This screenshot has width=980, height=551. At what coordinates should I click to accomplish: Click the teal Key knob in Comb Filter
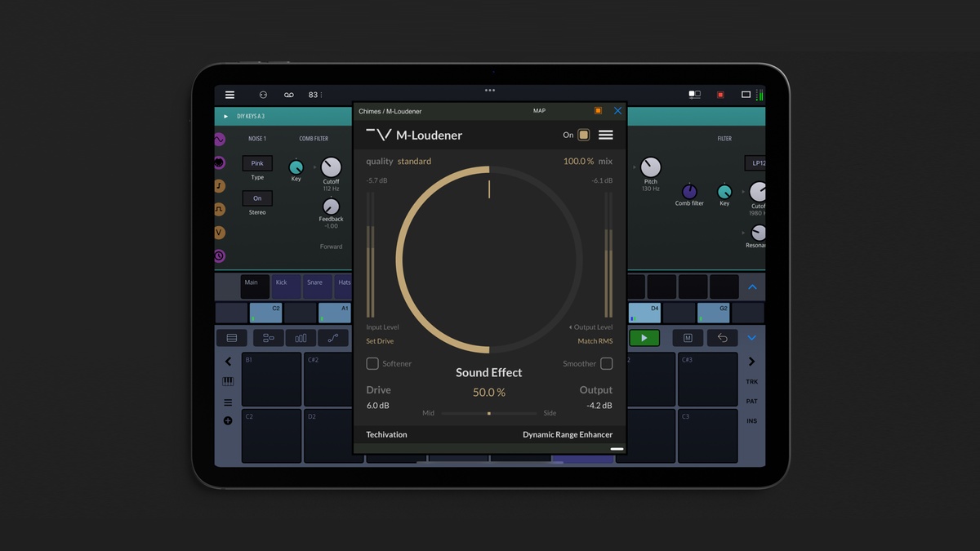[296, 167]
